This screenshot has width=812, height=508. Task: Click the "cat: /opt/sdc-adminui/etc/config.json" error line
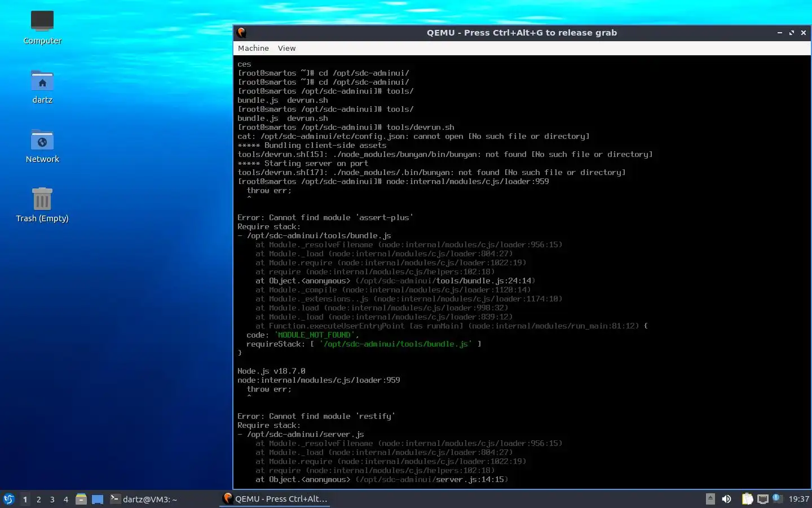click(413, 136)
